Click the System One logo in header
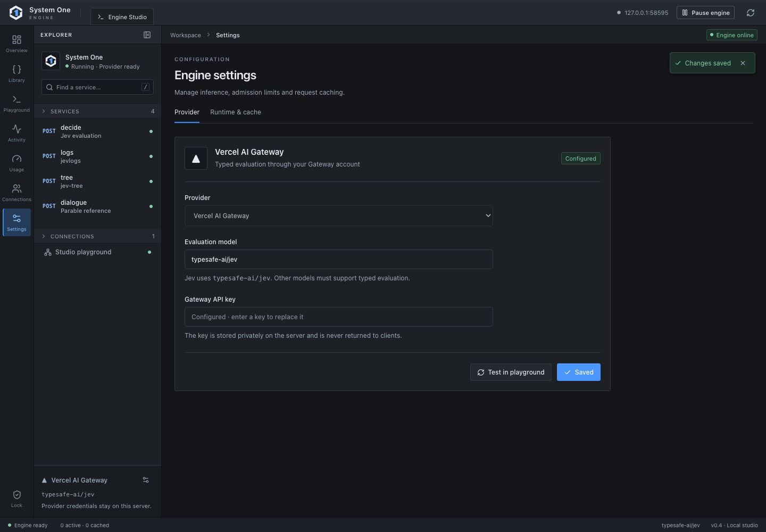Screen dimensions: 766x532 click(x=16, y=12)
